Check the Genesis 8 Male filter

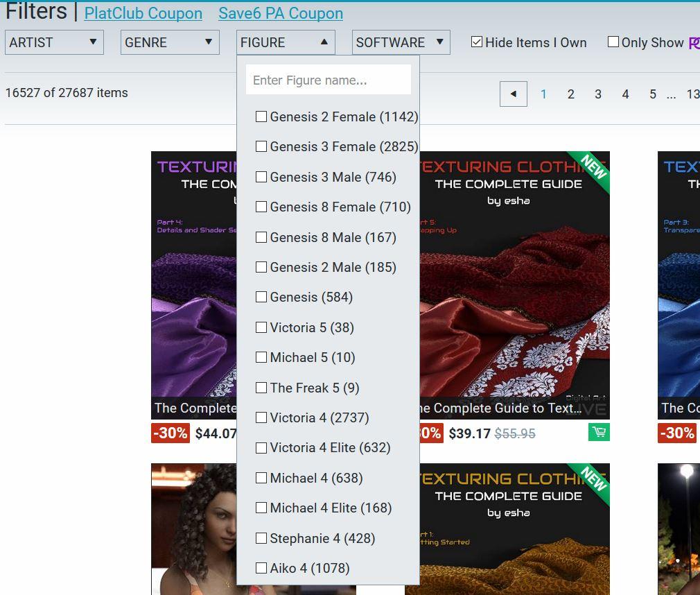pos(261,237)
